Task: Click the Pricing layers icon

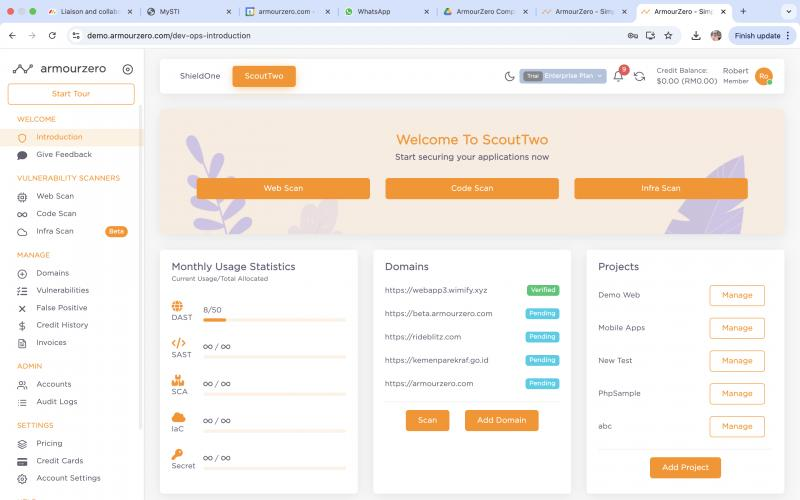Action: tap(22, 444)
